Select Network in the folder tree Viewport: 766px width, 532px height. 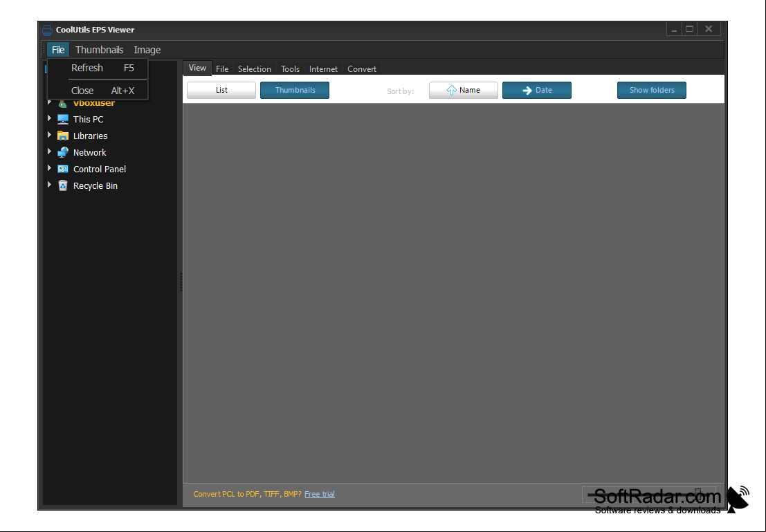click(89, 152)
